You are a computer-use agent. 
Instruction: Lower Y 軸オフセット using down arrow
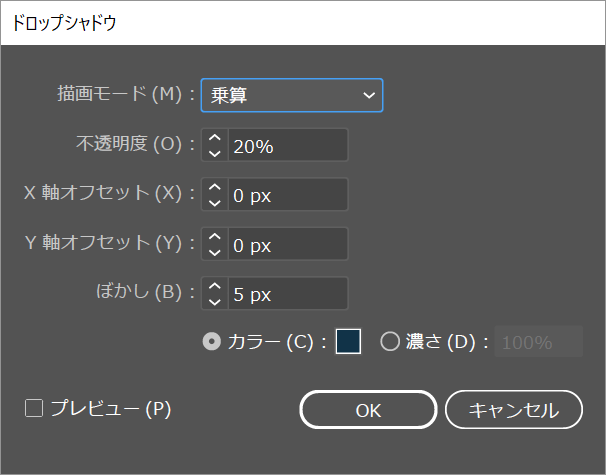(215, 251)
